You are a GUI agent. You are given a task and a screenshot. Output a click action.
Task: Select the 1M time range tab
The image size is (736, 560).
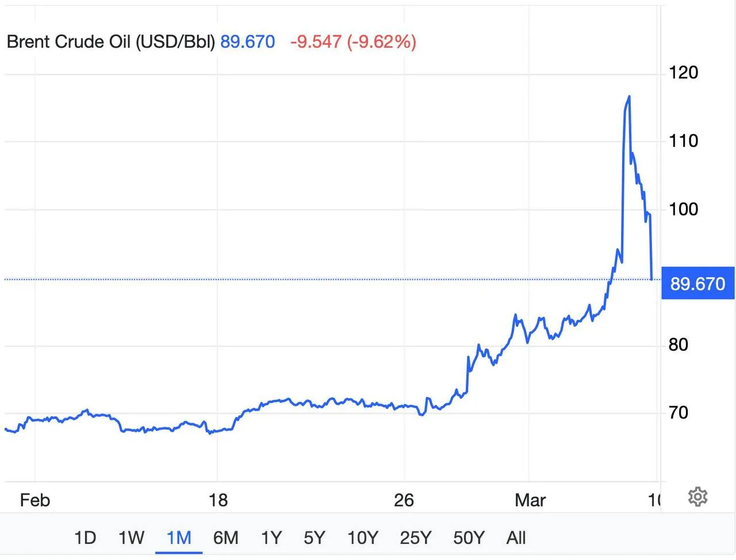(x=179, y=538)
